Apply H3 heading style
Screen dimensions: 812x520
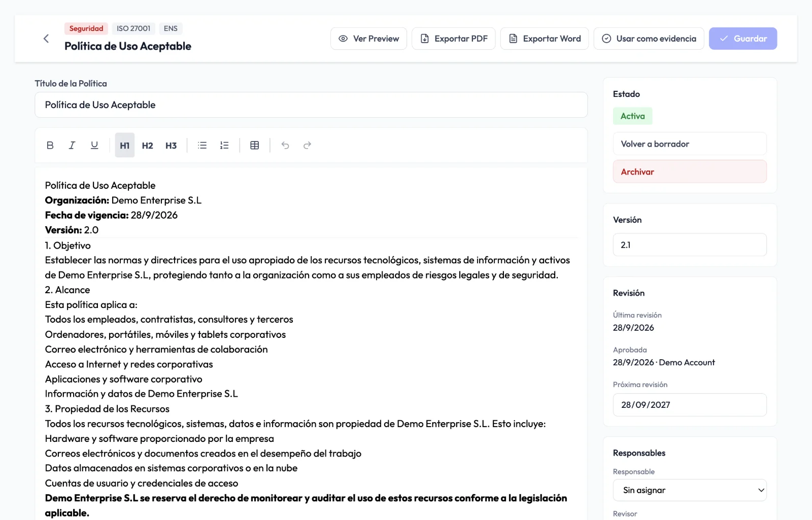point(171,145)
